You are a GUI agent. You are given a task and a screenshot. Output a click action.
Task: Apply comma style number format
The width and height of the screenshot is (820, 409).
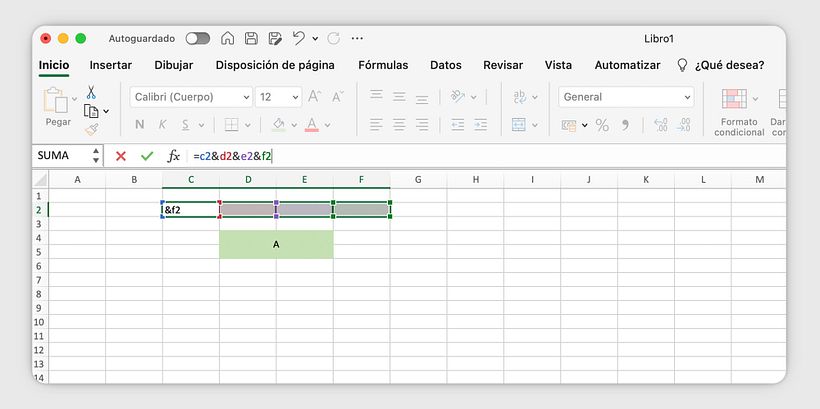point(625,126)
